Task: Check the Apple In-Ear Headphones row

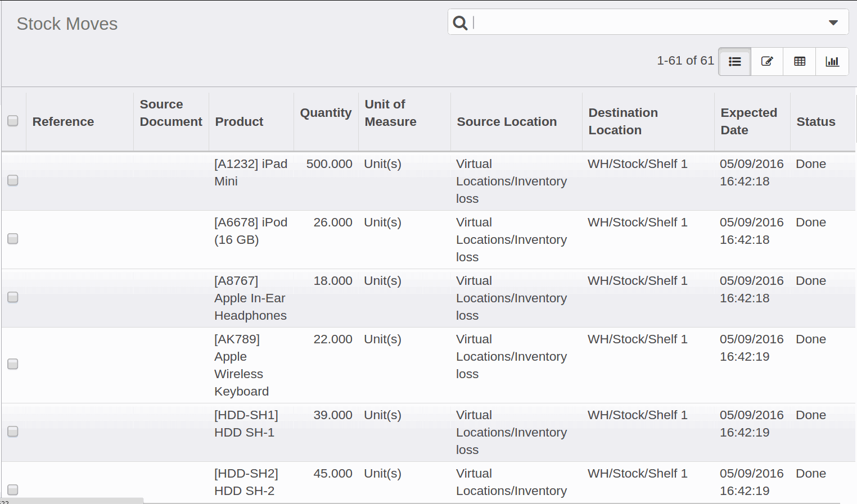Action: tap(13, 297)
